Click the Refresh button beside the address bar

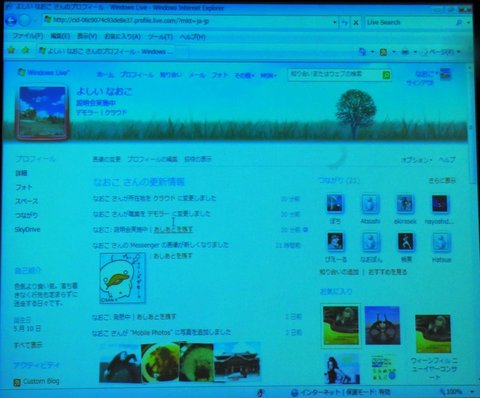point(345,22)
